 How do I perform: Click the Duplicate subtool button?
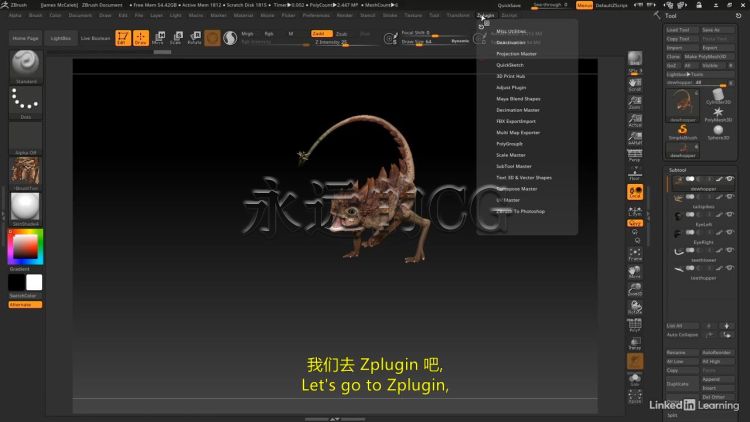point(682,384)
